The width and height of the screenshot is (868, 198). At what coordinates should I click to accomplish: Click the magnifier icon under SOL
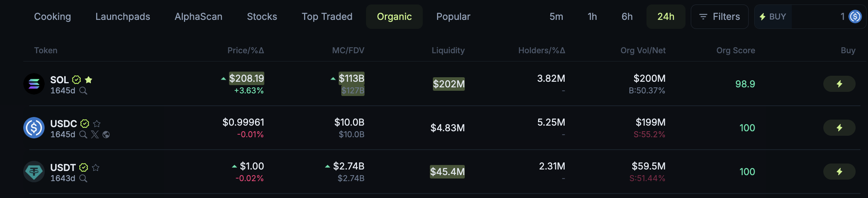[83, 91]
